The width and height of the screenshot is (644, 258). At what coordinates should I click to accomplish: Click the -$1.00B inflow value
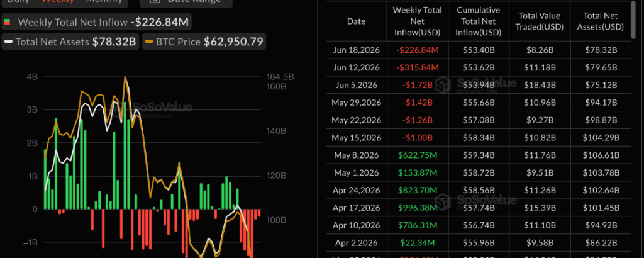418,138
